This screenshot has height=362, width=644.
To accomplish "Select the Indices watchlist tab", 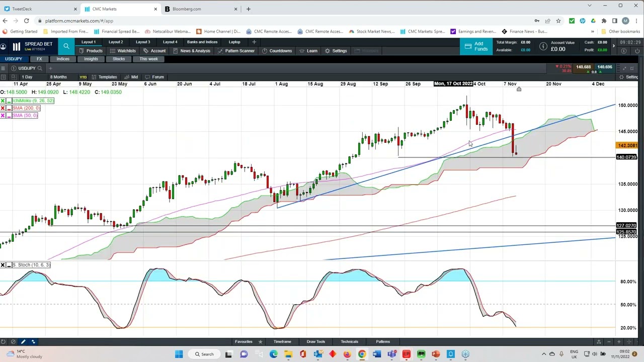I will pyautogui.click(x=63, y=59).
